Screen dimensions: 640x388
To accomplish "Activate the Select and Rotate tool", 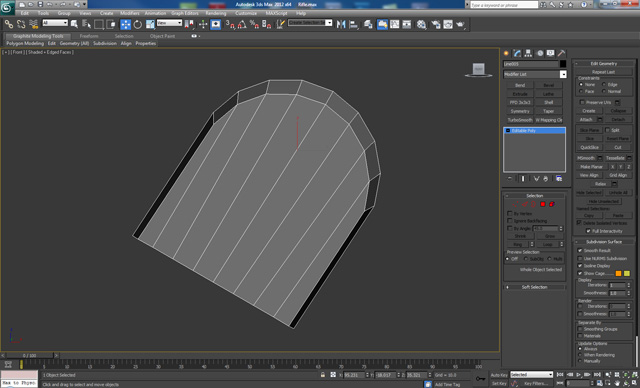I will point(138,24).
